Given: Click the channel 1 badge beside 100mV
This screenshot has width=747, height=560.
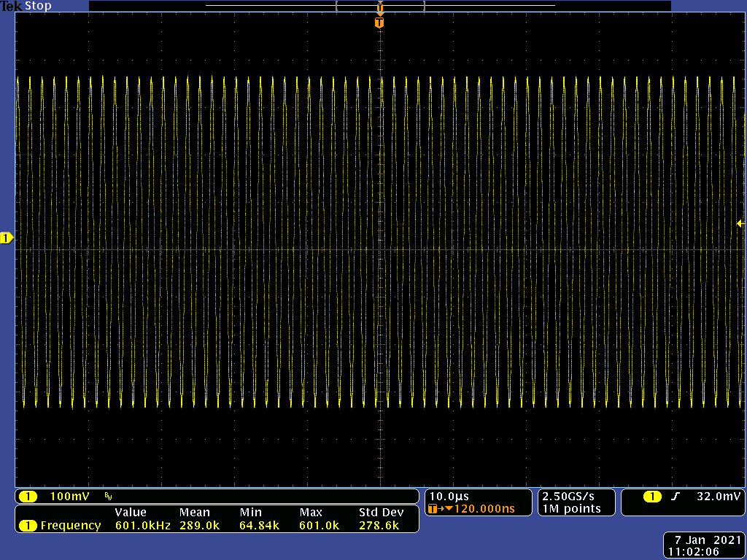Looking at the screenshot, I should tap(28, 497).
